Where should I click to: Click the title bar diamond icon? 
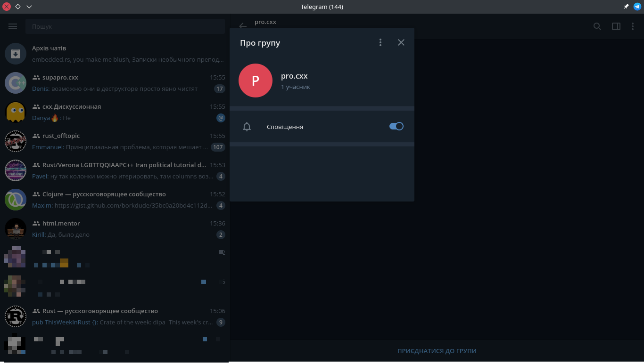coord(18,7)
